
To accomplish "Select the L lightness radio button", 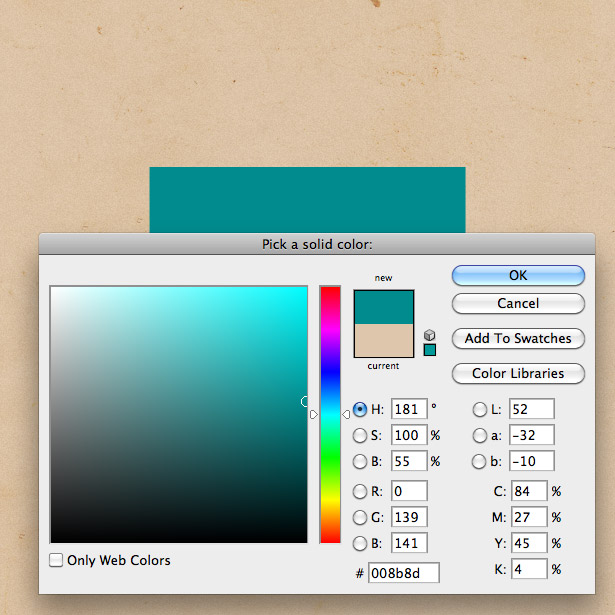I will [x=479, y=409].
